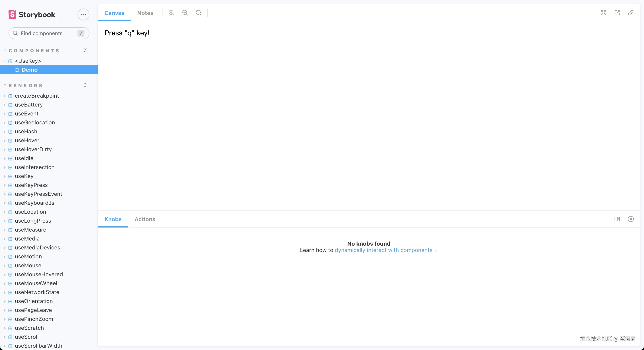Image resolution: width=644 pixels, height=350 pixels.
Task: Click the zoom out canvas icon
Action: click(x=185, y=13)
